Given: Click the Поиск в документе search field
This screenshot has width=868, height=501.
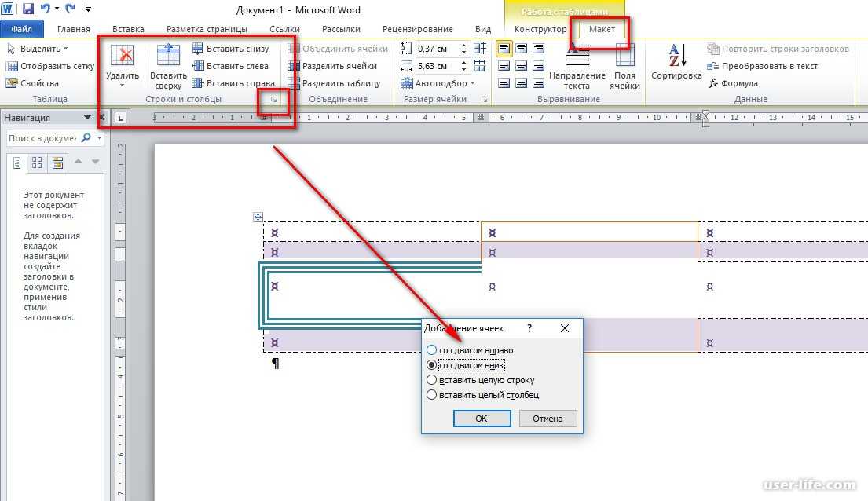Looking at the screenshot, I should coord(42,138).
